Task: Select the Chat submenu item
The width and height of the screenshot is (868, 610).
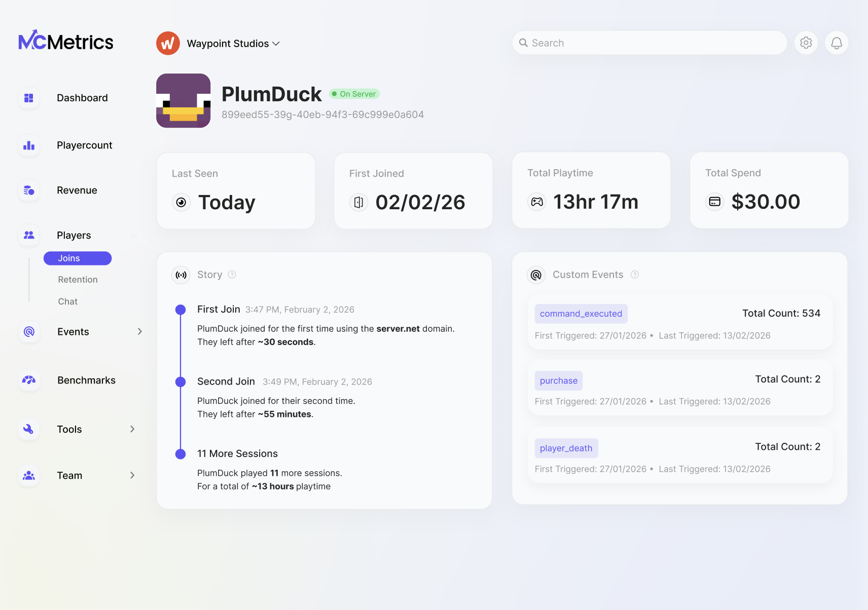Action: (x=68, y=301)
